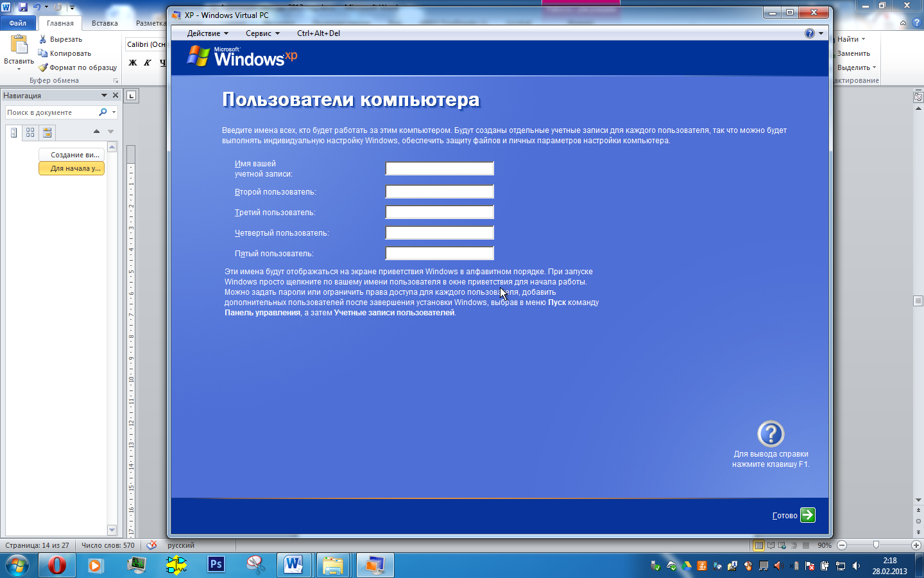
Task: Click Страница: 14 из 27 in status bar
Action: 37,545
